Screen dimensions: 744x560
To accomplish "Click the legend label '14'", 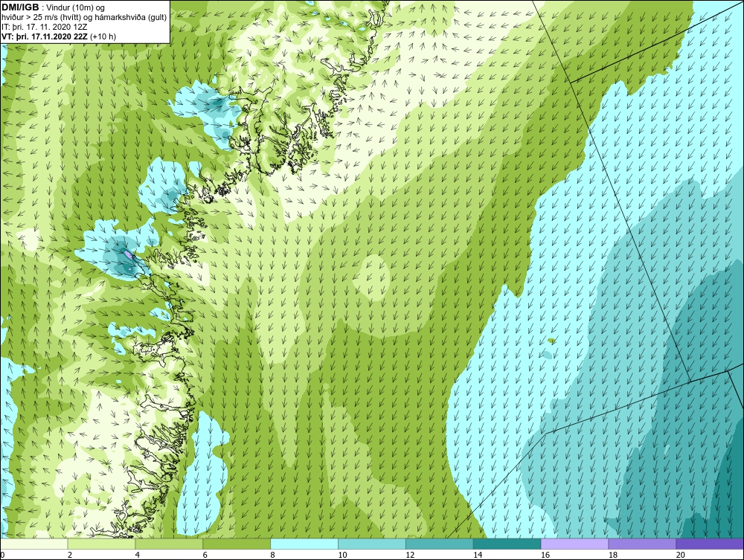I will (x=478, y=555).
